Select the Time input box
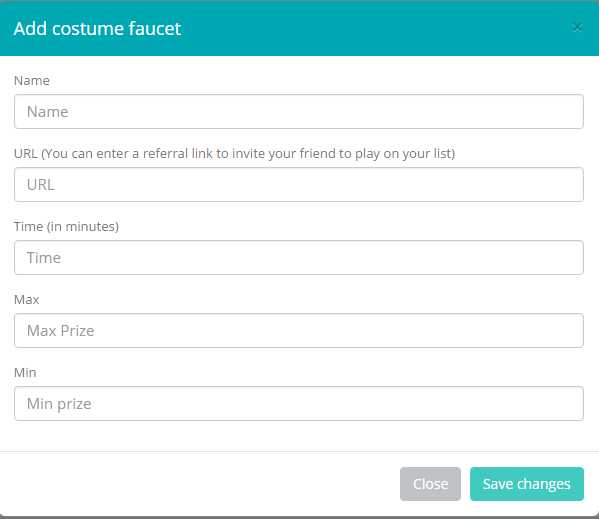 pos(299,257)
